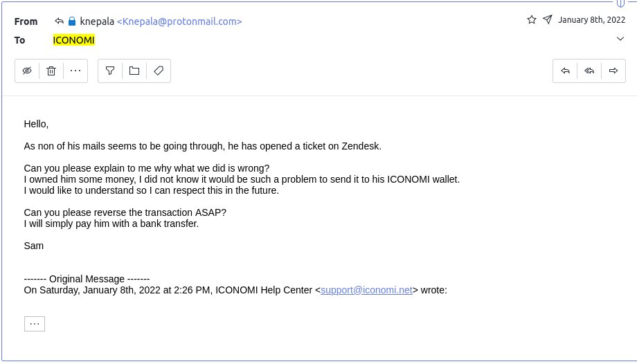
Task: Reply all to the conversation
Action: (589, 71)
